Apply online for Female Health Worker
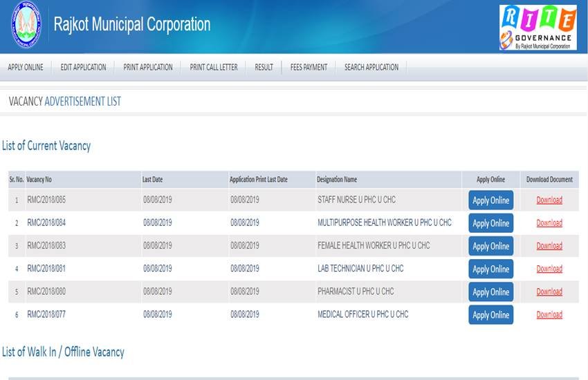Screen dimensions: 588x380 (x=490, y=246)
